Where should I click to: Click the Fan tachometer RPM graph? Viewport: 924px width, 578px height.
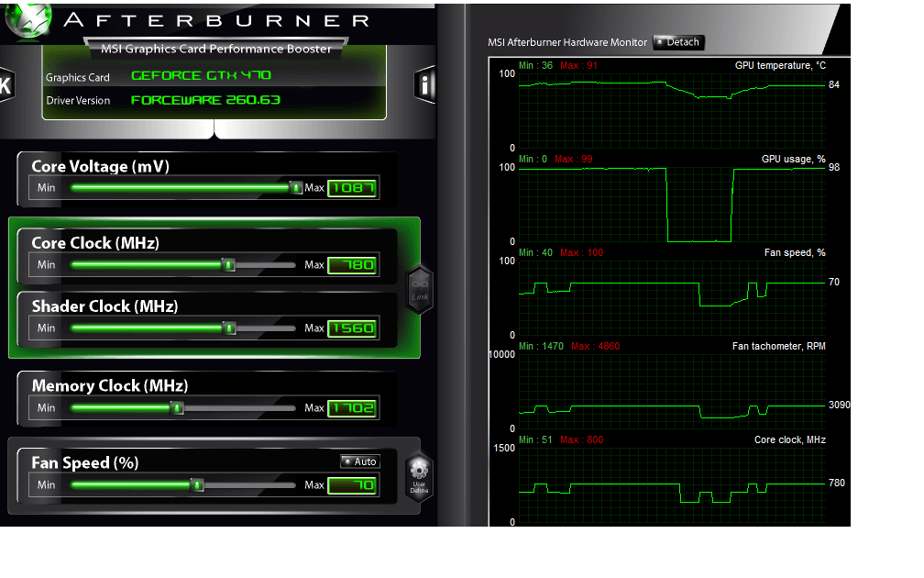[672, 392]
